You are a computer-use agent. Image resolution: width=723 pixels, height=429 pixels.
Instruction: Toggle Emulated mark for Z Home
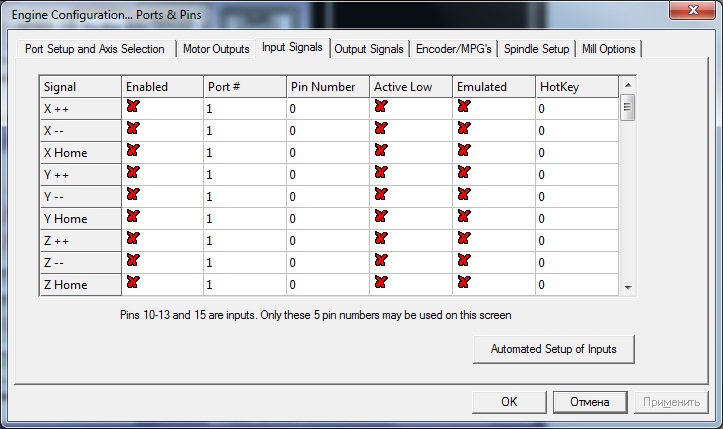(x=464, y=282)
